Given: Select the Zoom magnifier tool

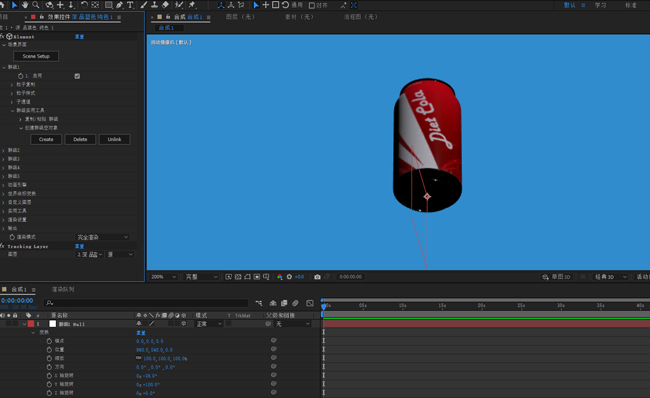Looking at the screenshot, I should (36, 5).
